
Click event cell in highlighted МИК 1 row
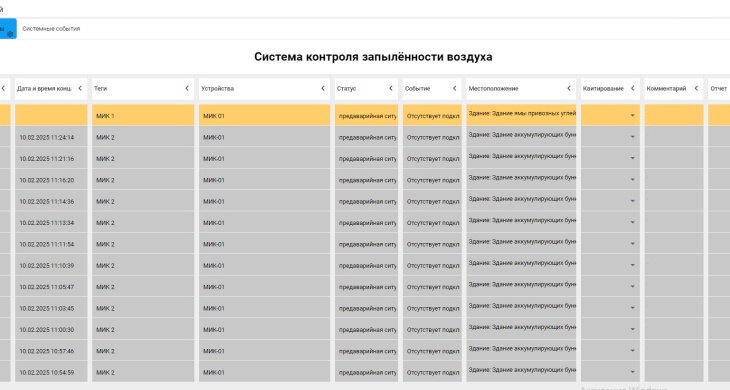click(433, 115)
